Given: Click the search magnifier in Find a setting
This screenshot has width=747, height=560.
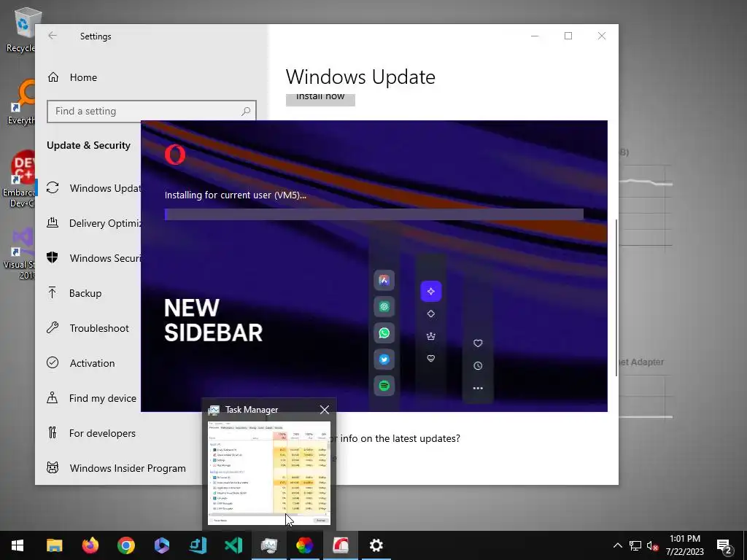Looking at the screenshot, I should [x=246, y=112].
